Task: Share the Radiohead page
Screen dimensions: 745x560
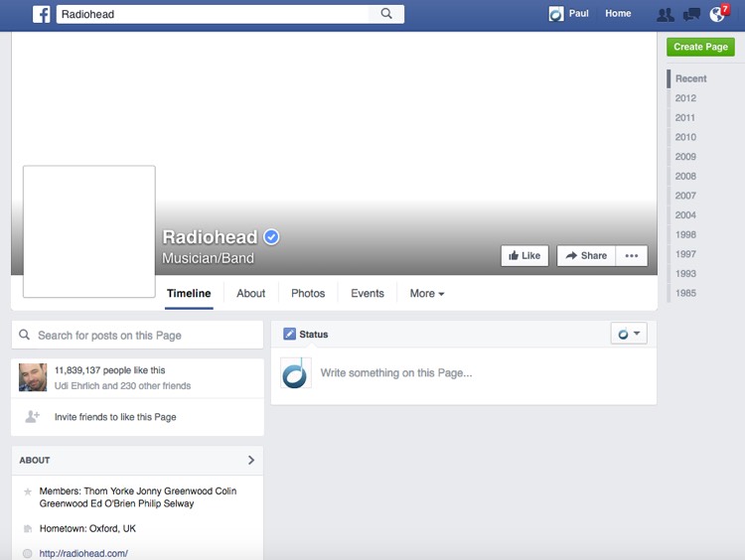Action: pyautogui.click(x=586, y=255)
